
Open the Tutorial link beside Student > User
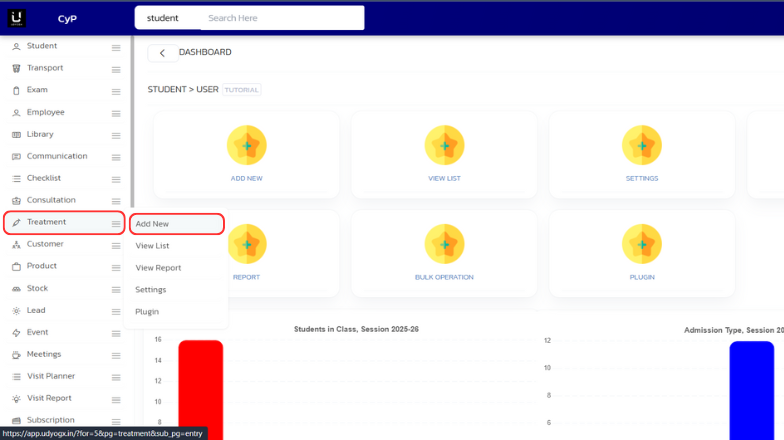pos(241,90)
